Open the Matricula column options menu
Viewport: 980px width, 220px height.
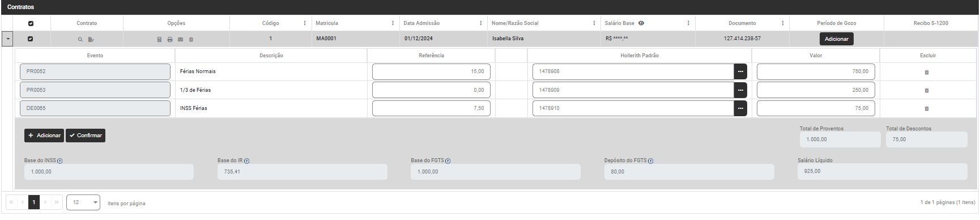point(393,23)
